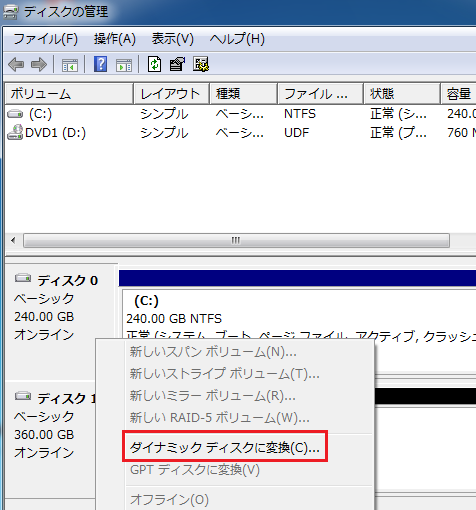
Task: Click UDF file system cell
Action: point(296,133)
